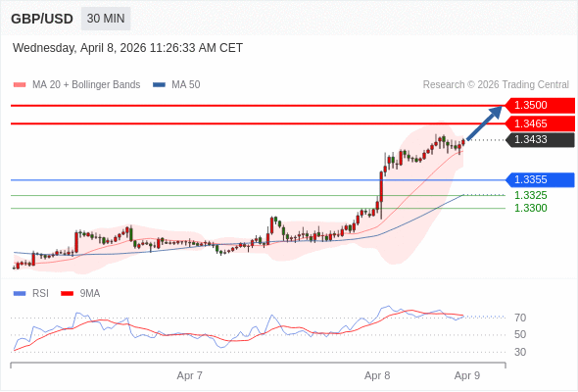
Task: Click the Apr 7 date axis label
Action: pos(189,375)
